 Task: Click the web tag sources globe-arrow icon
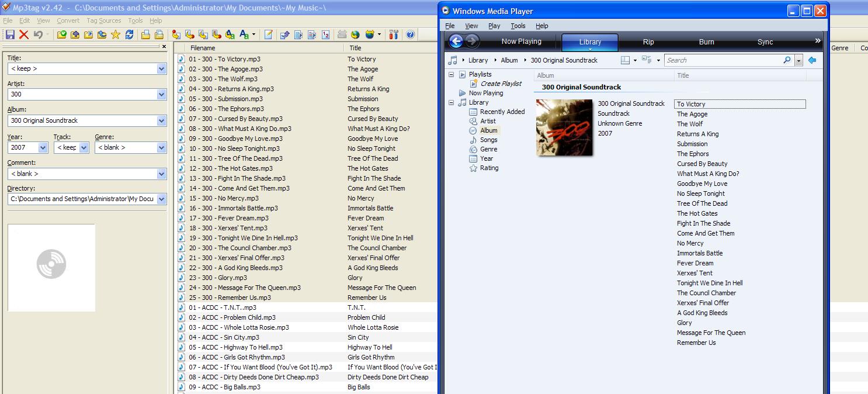tap(369, 34)
